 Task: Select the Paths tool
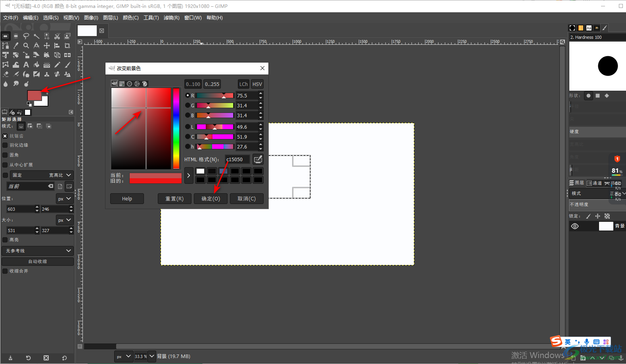tap(6, 46)
